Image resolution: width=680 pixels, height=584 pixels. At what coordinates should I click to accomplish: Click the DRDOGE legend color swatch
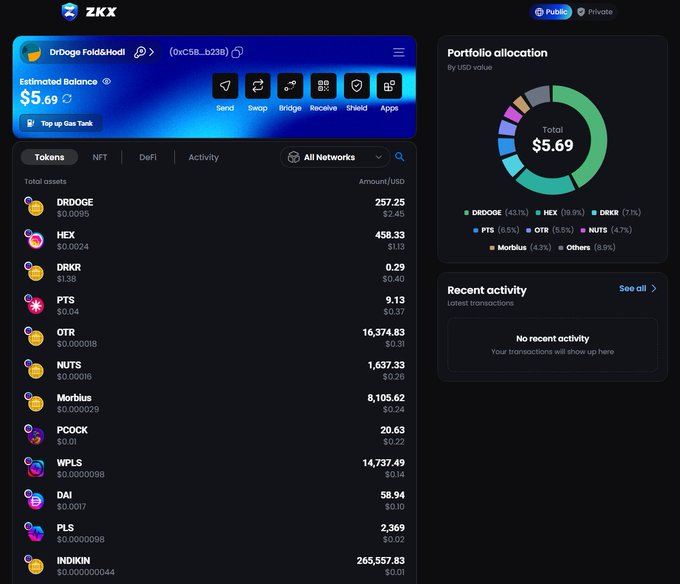[x=466, y=212]
